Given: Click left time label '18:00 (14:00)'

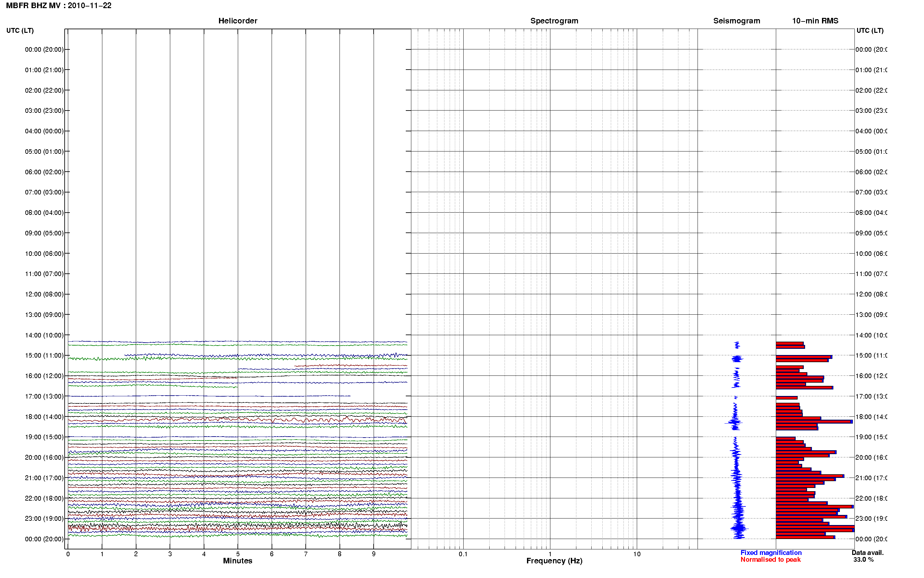Looking at the screenshot, I should [44, 417].
